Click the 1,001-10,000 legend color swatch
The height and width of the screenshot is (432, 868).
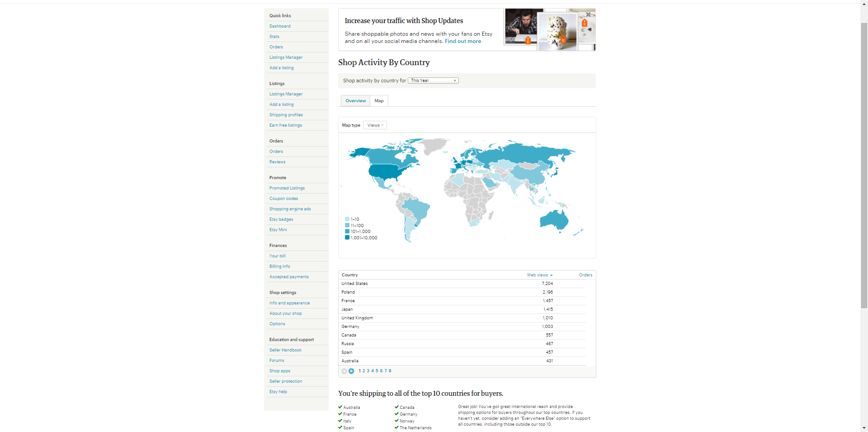click(x=347, y=237)
